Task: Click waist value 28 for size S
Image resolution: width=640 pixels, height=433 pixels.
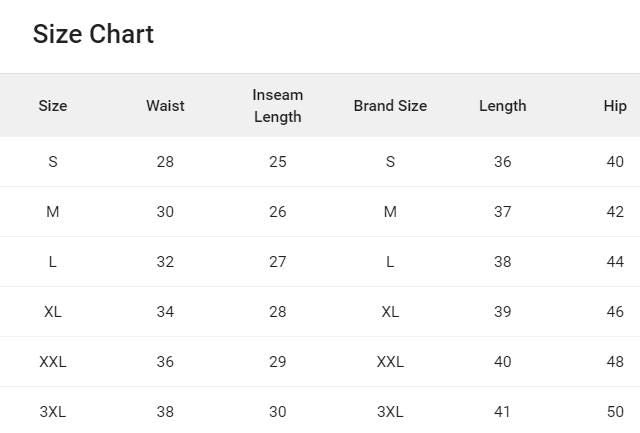Action: [x=165, y=162]
